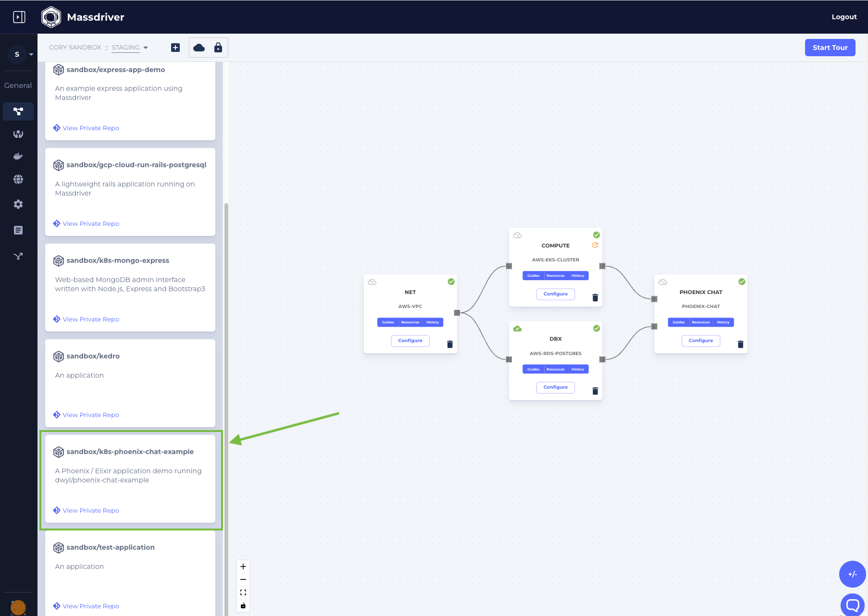The image size is (868, 616).
Task: View Private Repo for k8s-phoenix-chat-example
Action: [x=87, y=511]
